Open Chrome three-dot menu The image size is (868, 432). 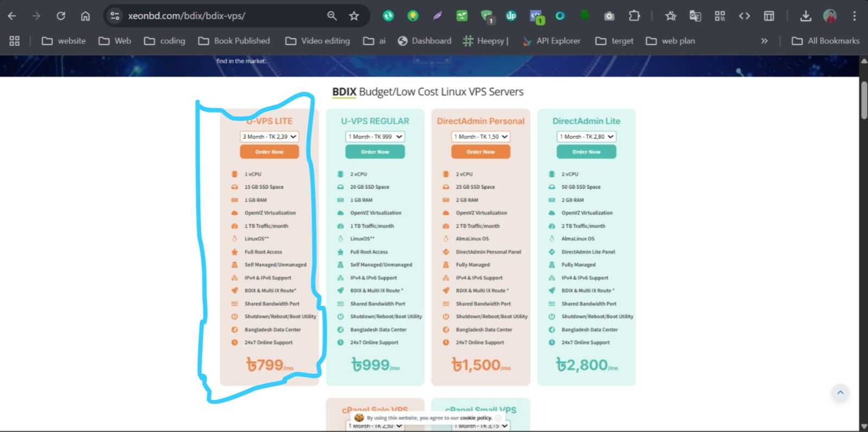854,16
